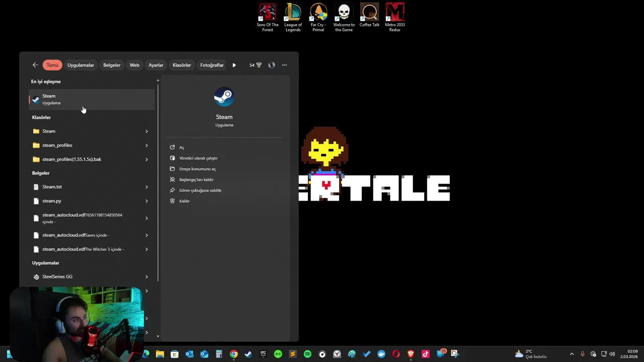This screenshot has height=362, width=644.
Task: Open the three-dot more options menu
Action: [x=284, y=65]
